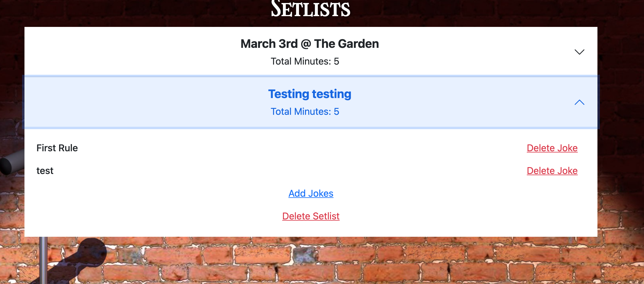Click the downward chevron beside The Garden show

click(x=579, y=52)
